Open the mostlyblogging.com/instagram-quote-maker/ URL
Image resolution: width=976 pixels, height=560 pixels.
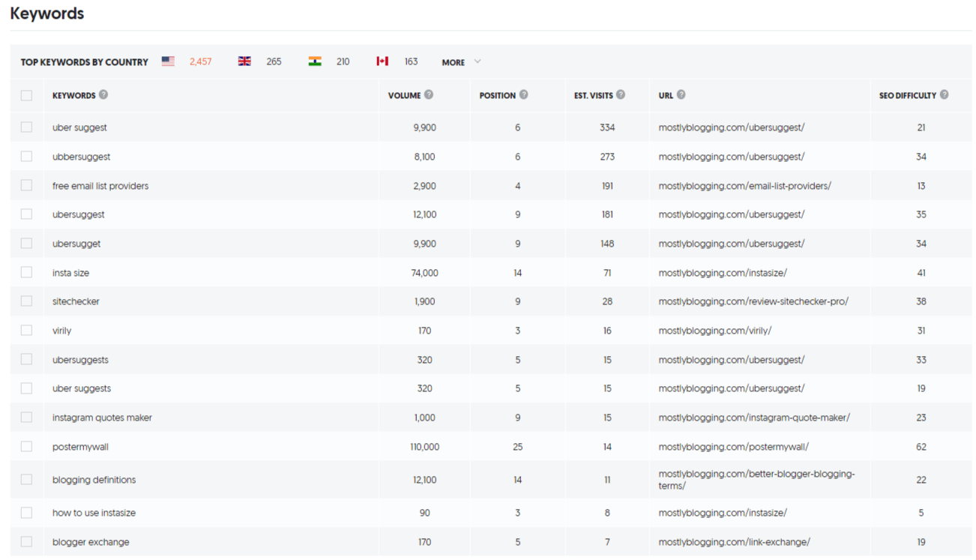coord(754,418)
